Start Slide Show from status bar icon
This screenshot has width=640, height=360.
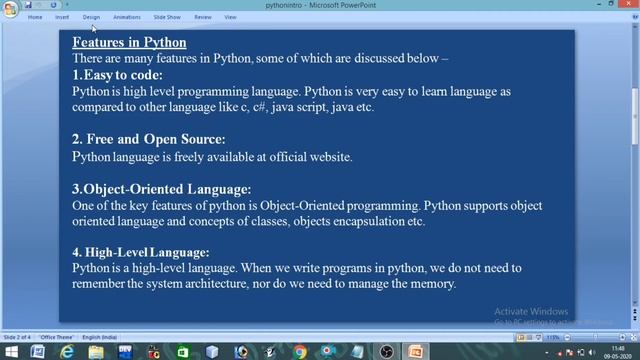538,338
